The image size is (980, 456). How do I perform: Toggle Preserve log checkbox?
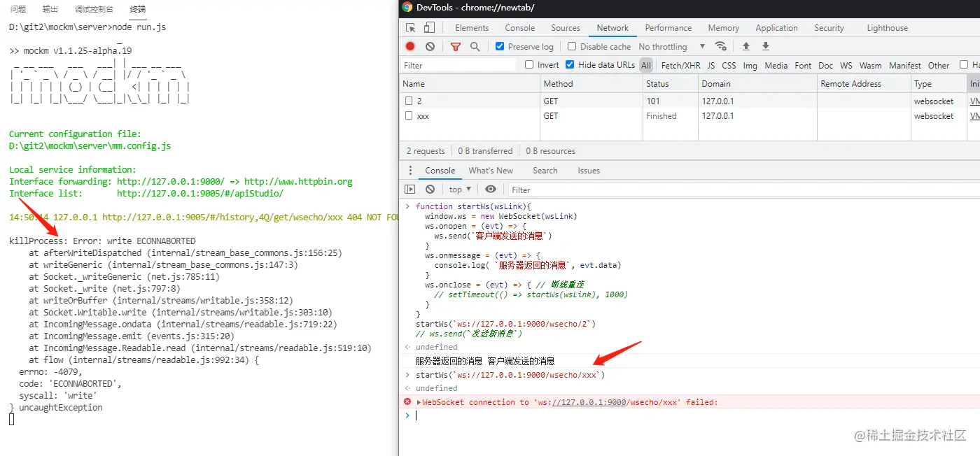tap(500, 46)
